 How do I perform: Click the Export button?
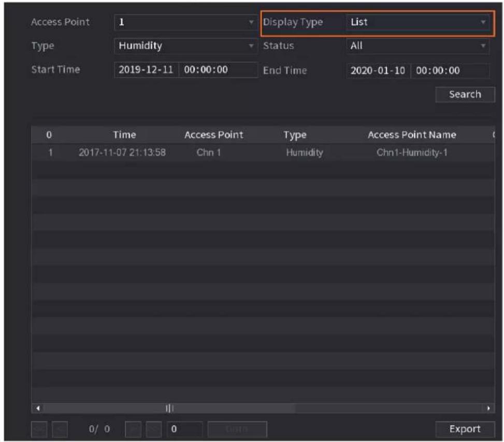pos(465,429)
